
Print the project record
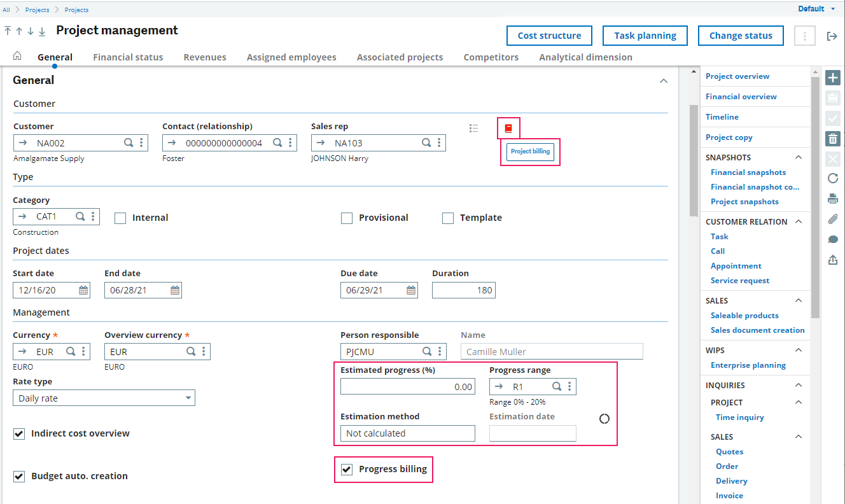point(833,199)
